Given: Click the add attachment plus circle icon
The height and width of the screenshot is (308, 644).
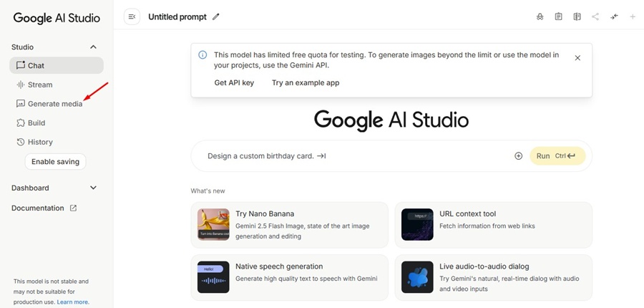Looking at the screenshot, I should point(519,156).
